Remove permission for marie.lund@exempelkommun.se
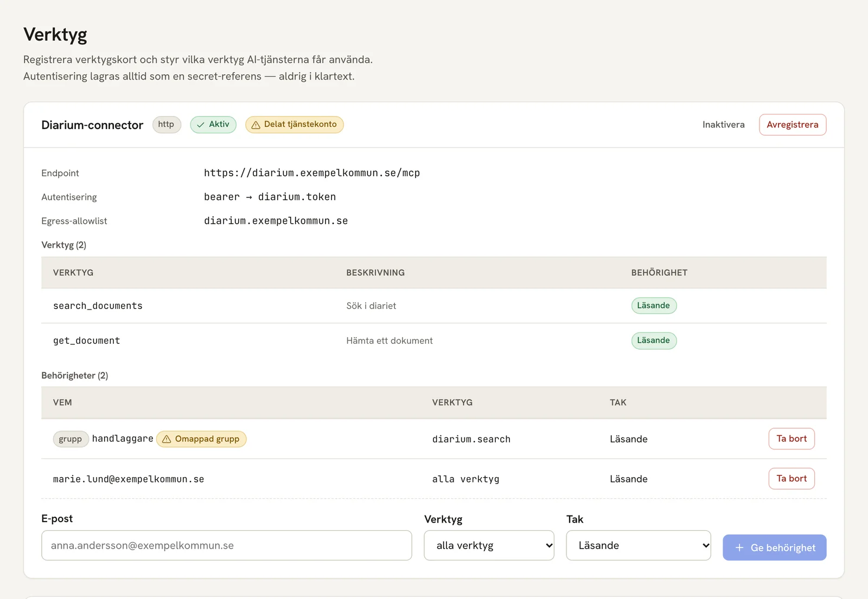Image resolution: width=868 pixels, height=599 pixels. point(792,479)
